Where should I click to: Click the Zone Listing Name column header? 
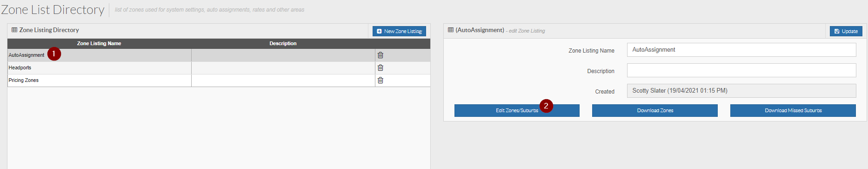(x=99, y=43)
